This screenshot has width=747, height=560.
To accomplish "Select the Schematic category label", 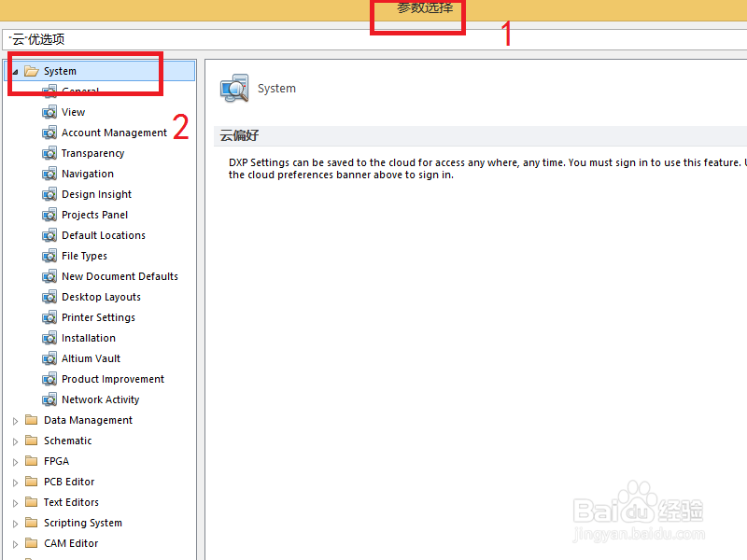I will click(x=67, y=441).
